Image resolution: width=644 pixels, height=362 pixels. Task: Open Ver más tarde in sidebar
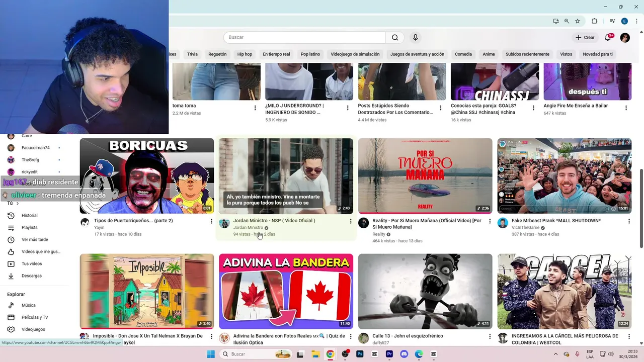pyautogui.click(x=34, y=240)
